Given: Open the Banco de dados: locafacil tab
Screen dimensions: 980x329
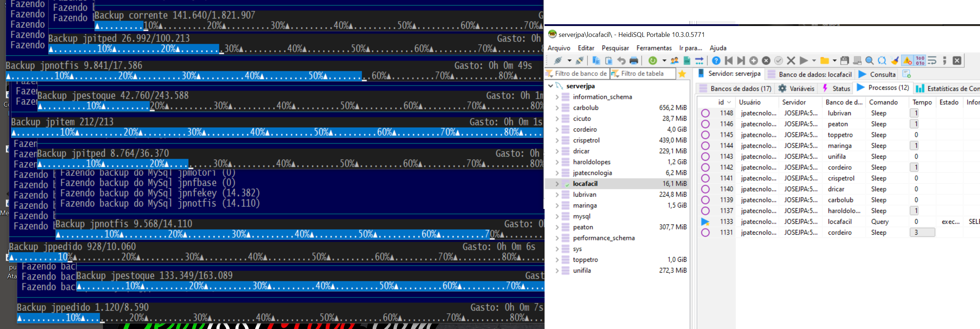Looking at the screenshot, I should tap(810, 74).
